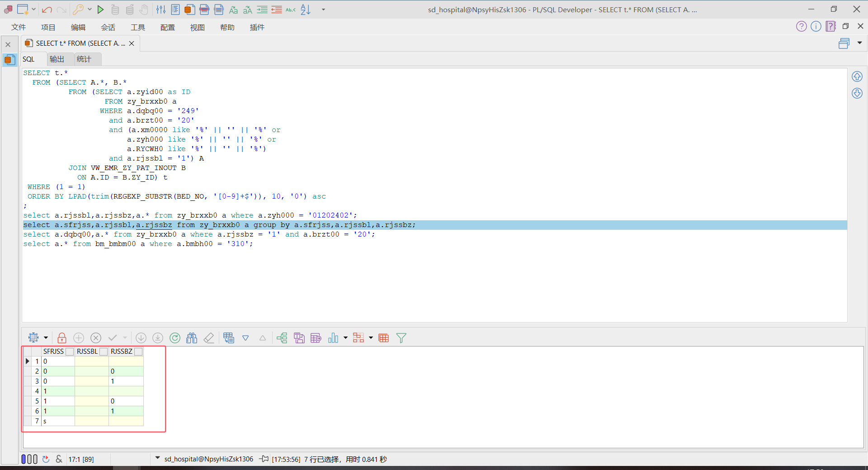This screenshot has width=868, height=470.
Task: Open the 文件 menu
Action: click(19, 28)
